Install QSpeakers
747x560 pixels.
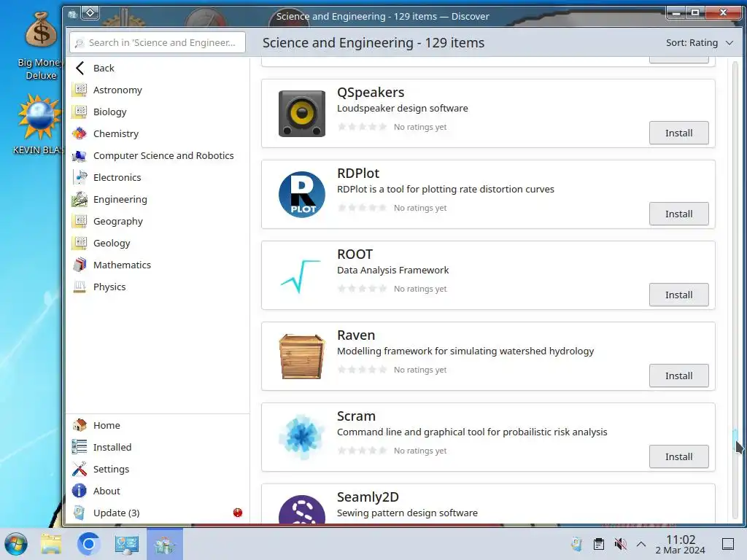pos(678,133)
